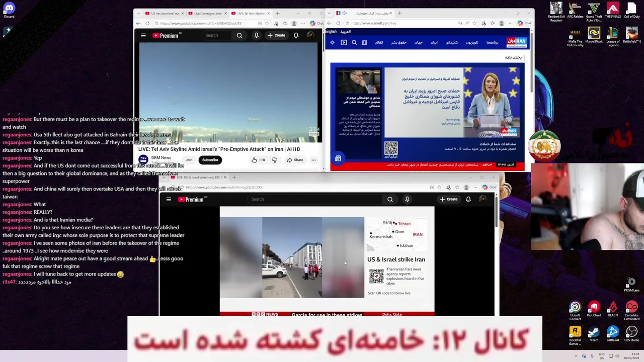Screen dimensions: 644x362
Task: Click the BBC News live video player
Action: click(327, 261)
